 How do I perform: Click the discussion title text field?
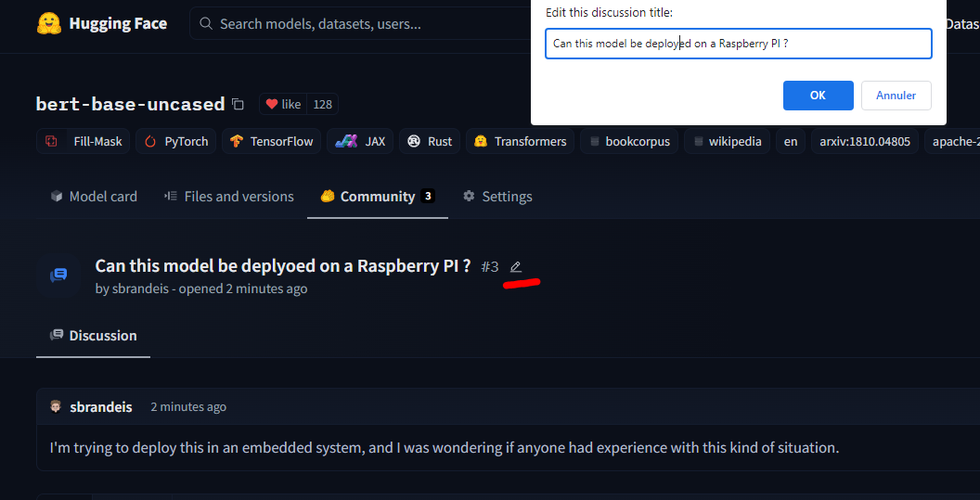tap(738, 44)
